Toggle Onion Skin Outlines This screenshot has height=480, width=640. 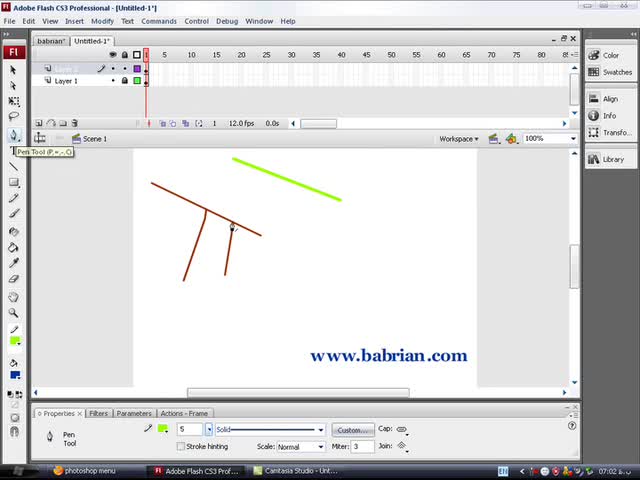point(173,123)
